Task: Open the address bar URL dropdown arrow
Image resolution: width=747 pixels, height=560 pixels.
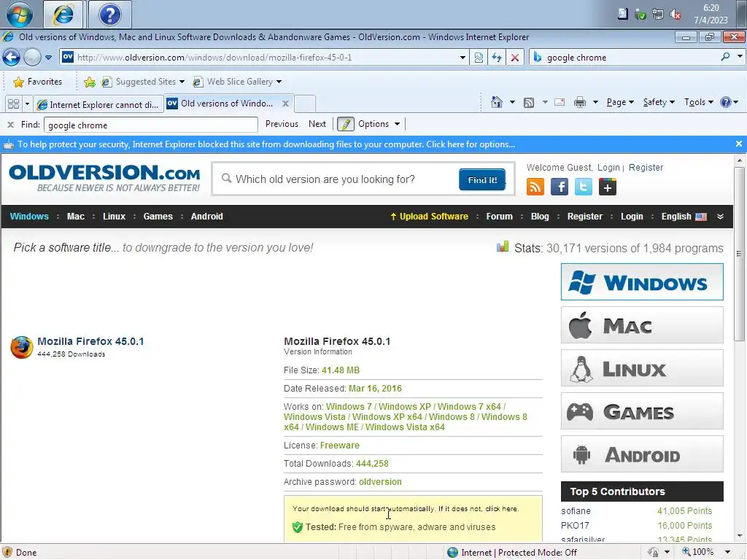Action: [462, 58]
